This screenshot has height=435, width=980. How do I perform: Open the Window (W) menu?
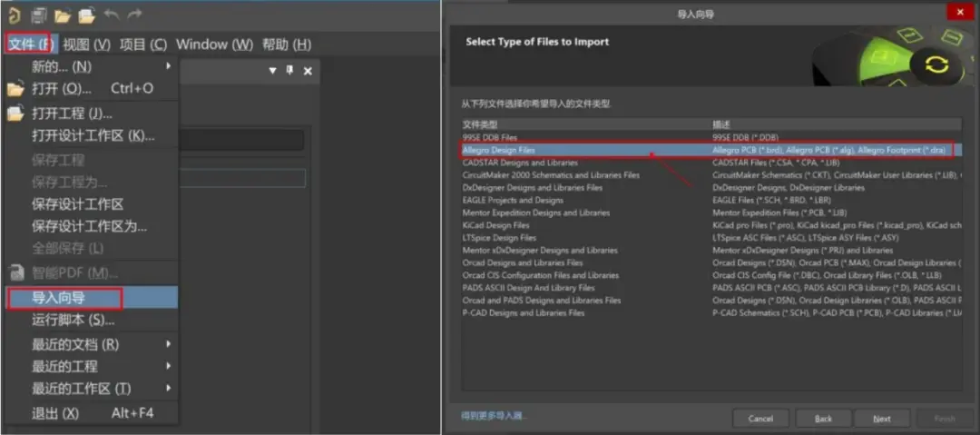tap(214, 44)
